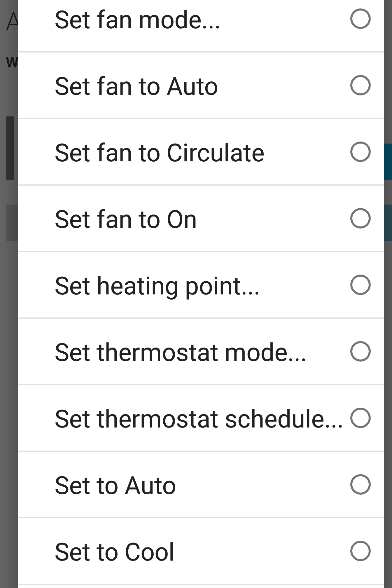Select the Set fan to Circulate radio button
Image resolution: width=392 pixels, height=588 pixels.
(360, 152)
